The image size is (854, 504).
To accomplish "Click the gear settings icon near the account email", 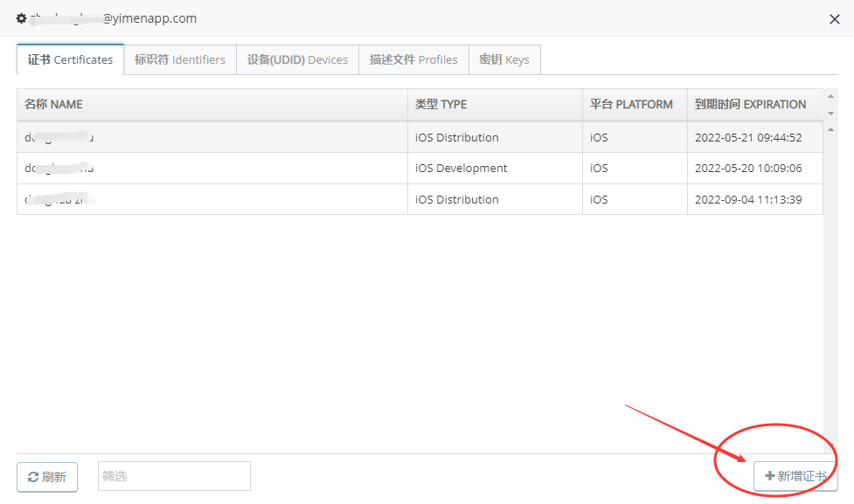I will point(21,18).
